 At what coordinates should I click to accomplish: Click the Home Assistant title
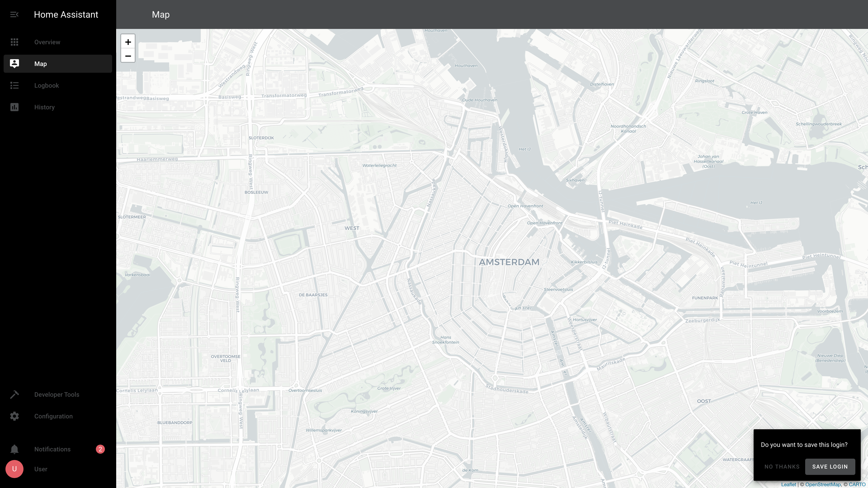coord(66,14)
